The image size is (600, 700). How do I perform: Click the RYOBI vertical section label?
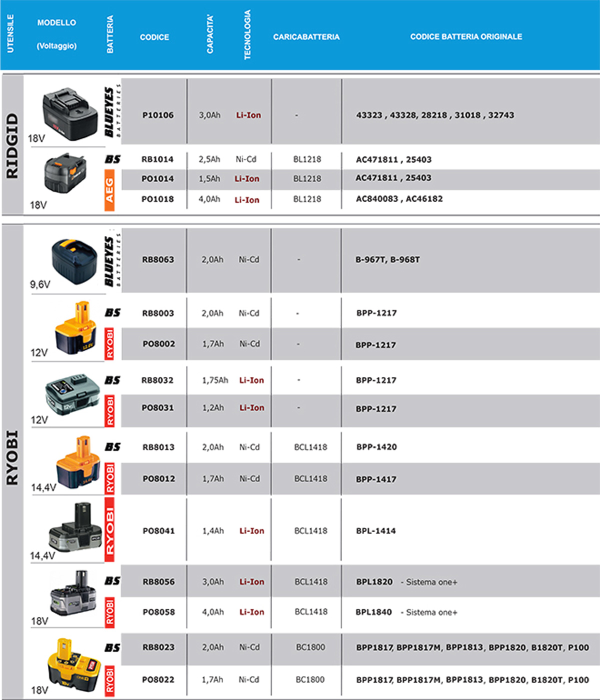click(x=12, y=457)
